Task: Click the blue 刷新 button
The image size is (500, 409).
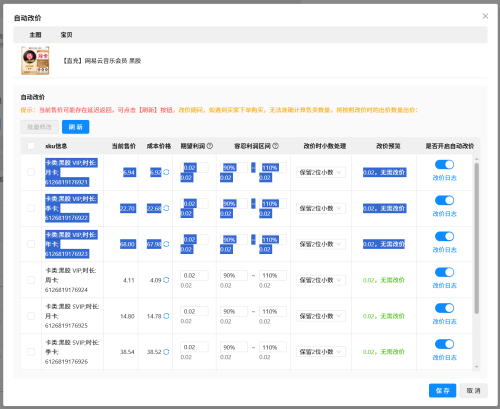Action: point(76,127)
